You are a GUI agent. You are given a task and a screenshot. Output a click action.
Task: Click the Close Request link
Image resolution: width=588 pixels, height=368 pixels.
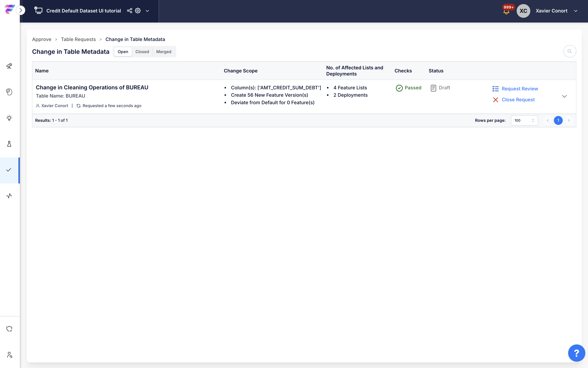(x=518, y=100)
